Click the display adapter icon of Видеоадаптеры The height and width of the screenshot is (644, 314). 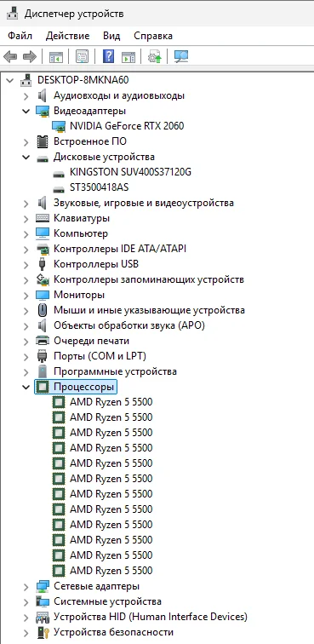click(43, 111)
